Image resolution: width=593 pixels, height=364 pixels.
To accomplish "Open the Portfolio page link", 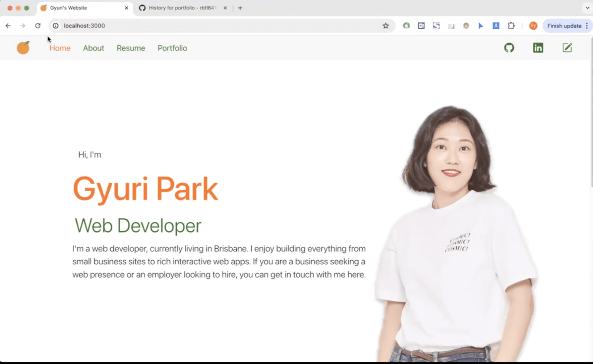I will pos(172,48).
